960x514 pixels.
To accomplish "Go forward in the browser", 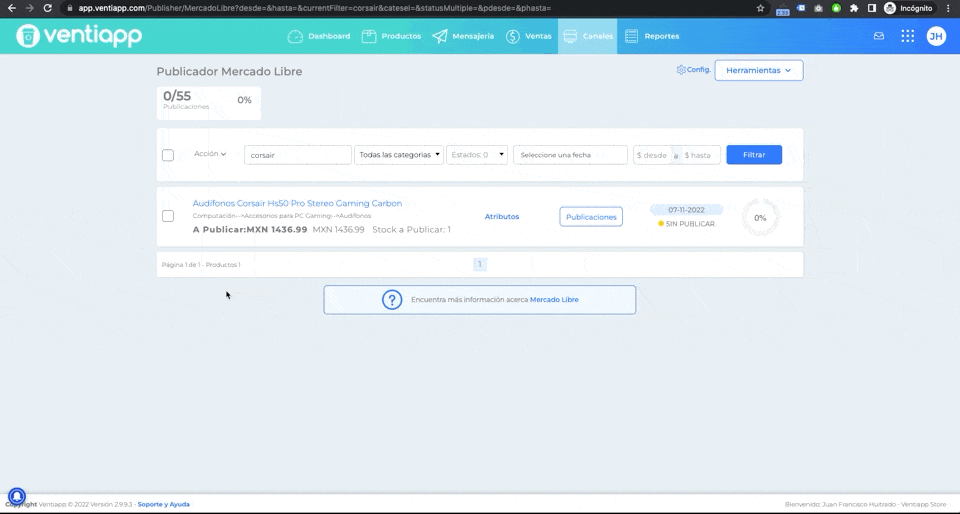I will click(x=29, y=8).
